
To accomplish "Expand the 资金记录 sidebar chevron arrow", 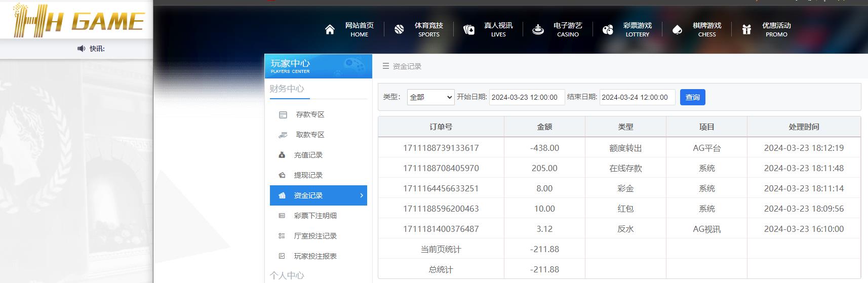I will 361,195.
